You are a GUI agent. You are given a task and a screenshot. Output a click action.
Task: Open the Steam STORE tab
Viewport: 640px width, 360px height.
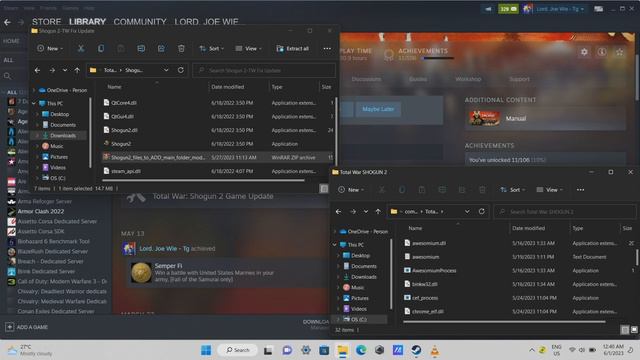pyautogui.click(x=47, y=22)
